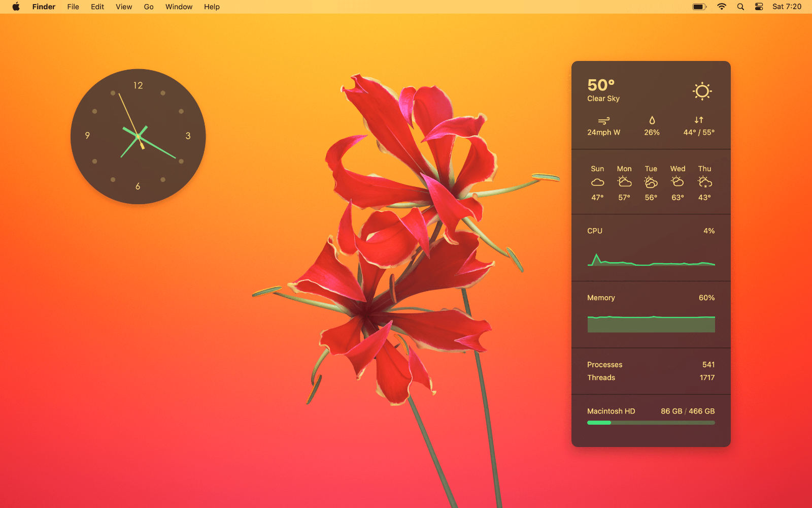The width and height of the screenshot is (812, 508).
Task: Select Sunday's cloudy forecast icon
Action: tap(597, 182)
